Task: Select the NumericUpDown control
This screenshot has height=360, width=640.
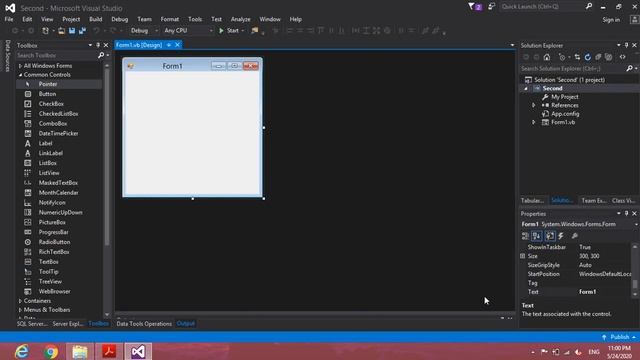Action: click(60, 212)
